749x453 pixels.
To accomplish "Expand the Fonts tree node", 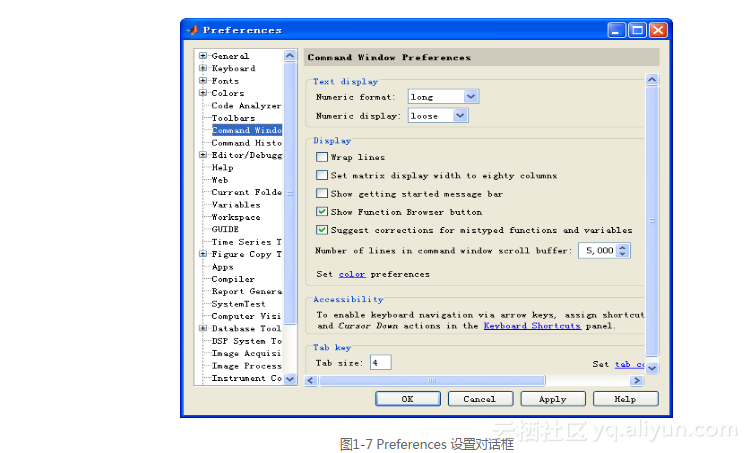I will 203,81.
